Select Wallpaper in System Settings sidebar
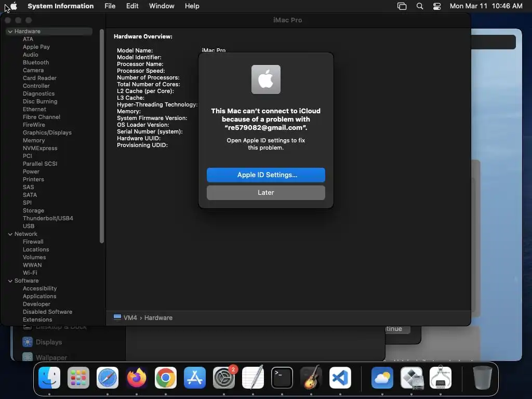The image size is (532, 399). tap(51, 357)
